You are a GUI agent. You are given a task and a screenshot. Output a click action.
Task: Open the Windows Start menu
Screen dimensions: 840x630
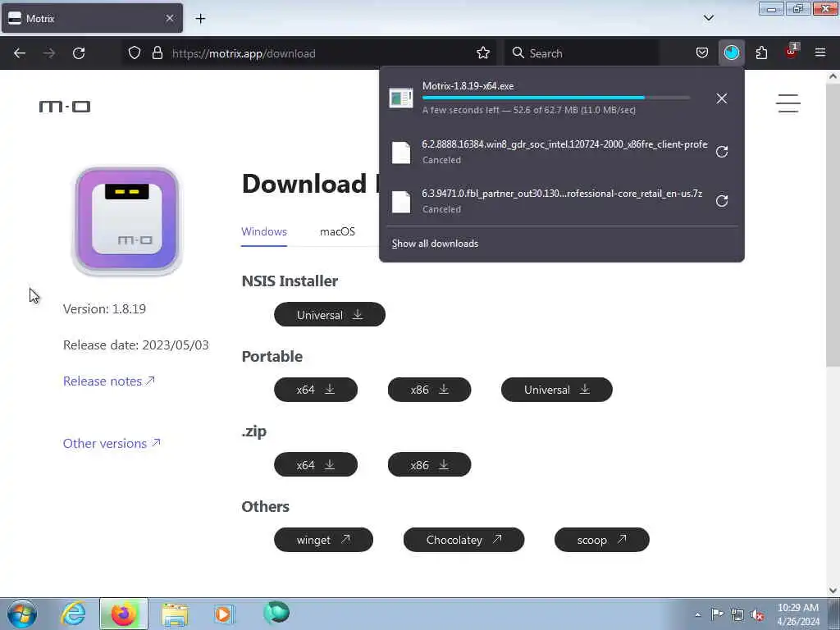coord(22,614)
